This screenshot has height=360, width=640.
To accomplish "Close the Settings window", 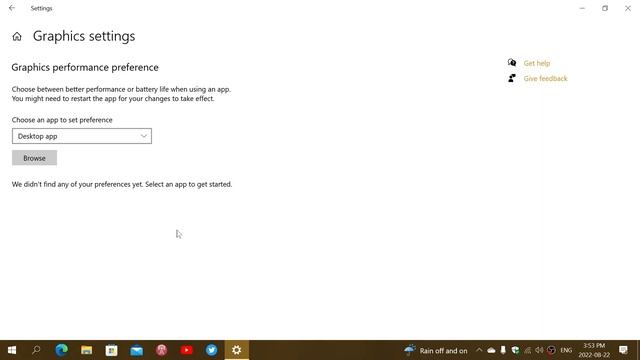I will [628, 8].
